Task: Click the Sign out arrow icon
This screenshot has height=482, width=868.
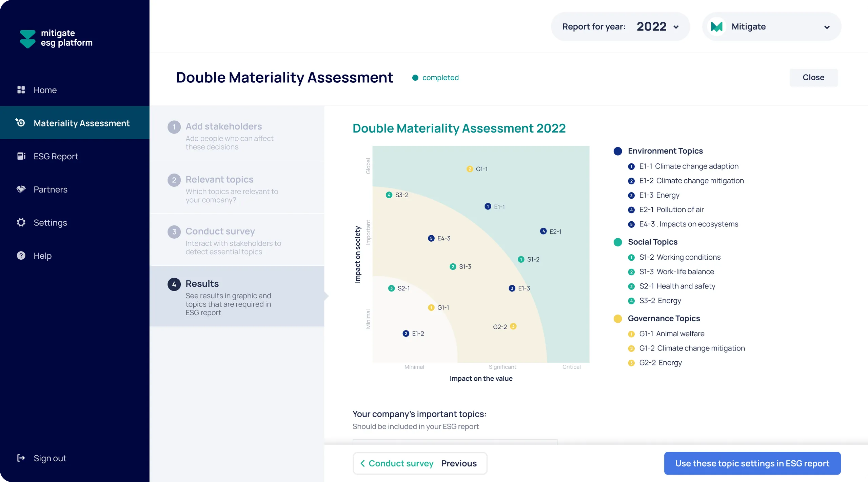Action: coord(21,458)
